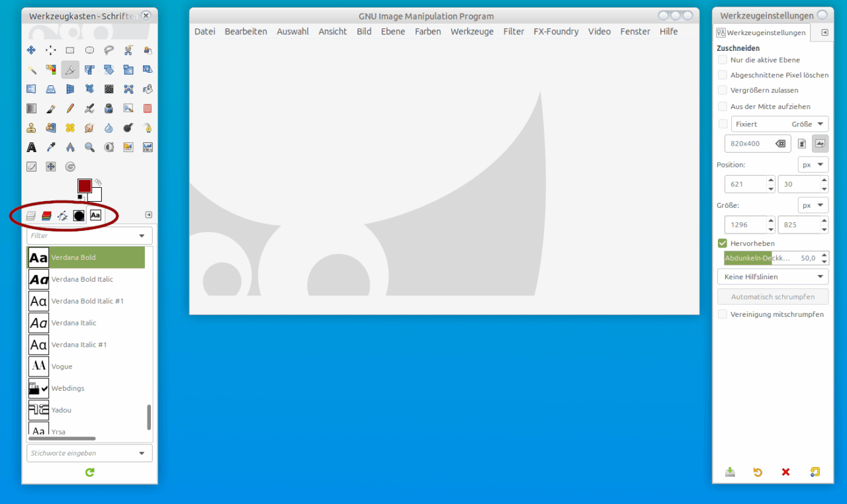Select the Ellipse Select tool
The image size is (847, 504).
coord(89,50)
